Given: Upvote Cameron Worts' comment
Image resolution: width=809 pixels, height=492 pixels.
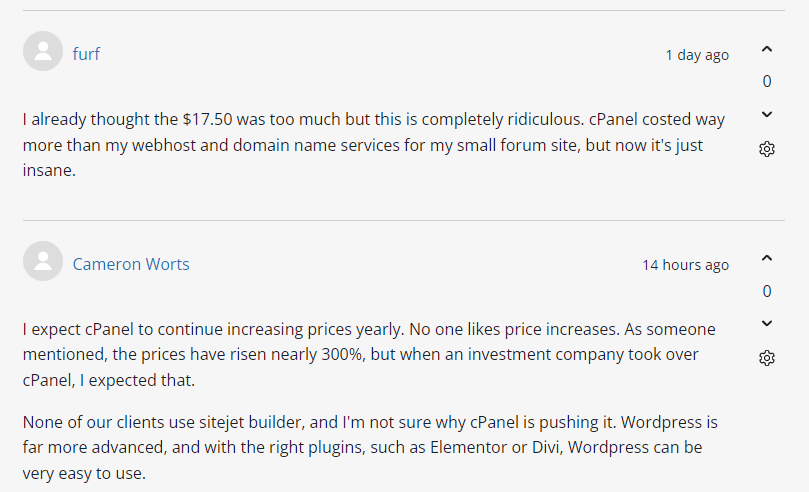Looking at the screenshot, I should (x=767, y=258).
